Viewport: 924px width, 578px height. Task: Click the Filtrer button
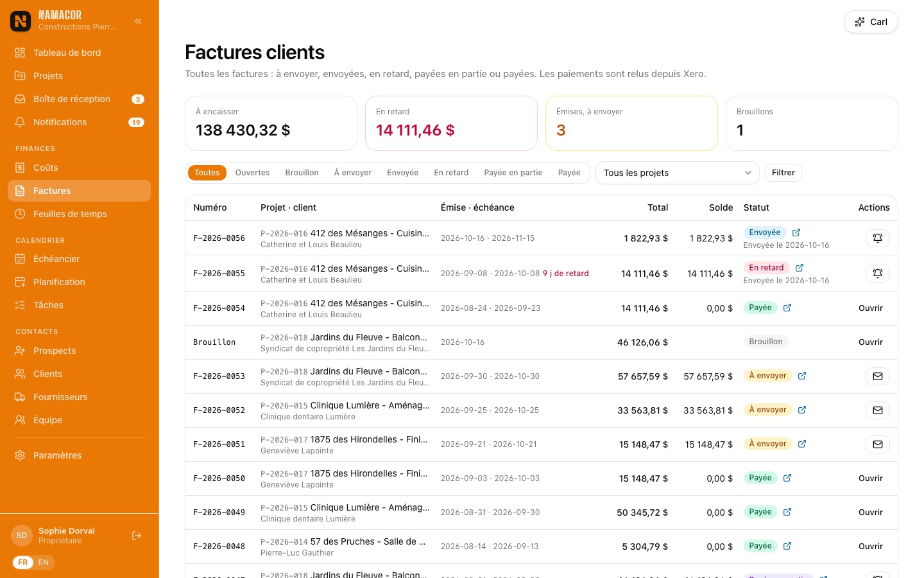(783, 173)
